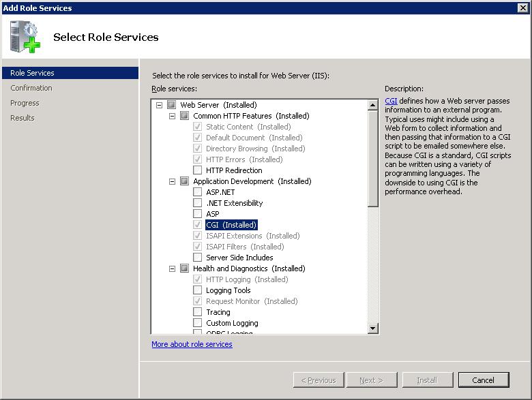532x400 pixels.
Task: Click Static Content installed checkbox
Action: pyautogui.click(x=198, y=127)
